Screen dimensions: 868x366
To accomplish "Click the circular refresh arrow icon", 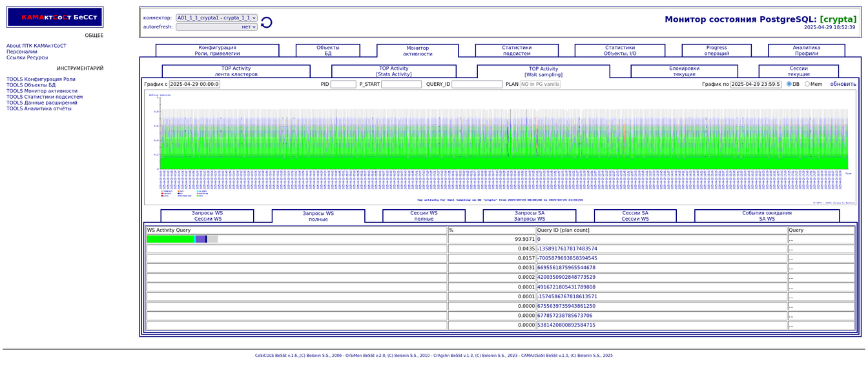I will coord(266,23).
